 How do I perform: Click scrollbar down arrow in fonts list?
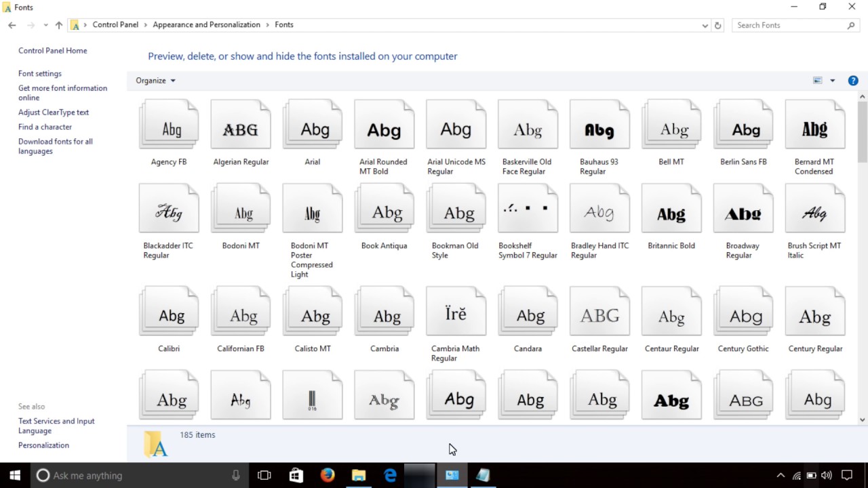(x=863, y=420)
